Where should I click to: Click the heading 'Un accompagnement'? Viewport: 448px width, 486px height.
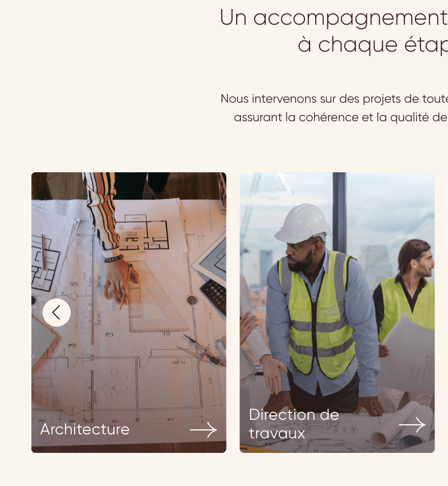334,18
